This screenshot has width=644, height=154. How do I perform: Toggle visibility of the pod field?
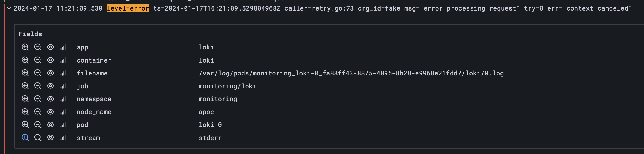[50, 125]
